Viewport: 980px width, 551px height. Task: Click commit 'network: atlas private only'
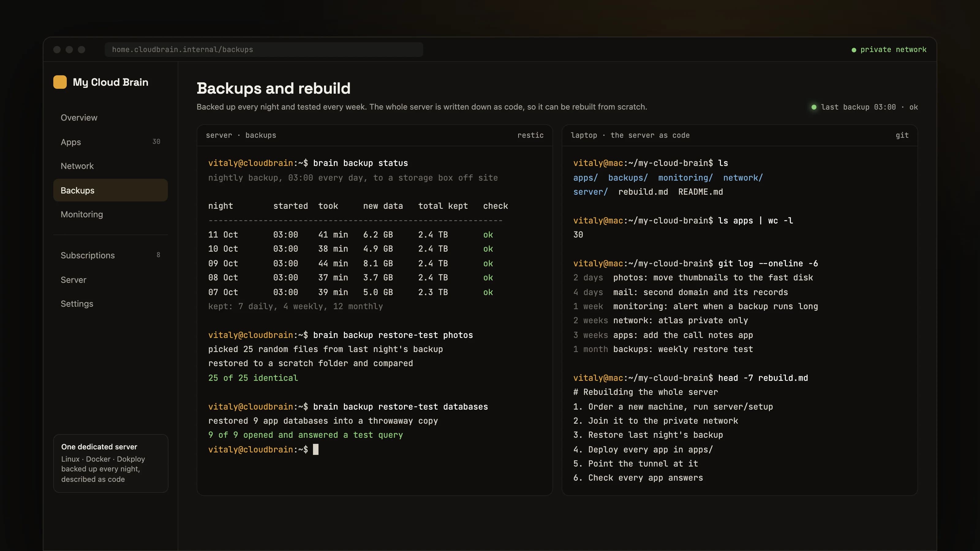point(680,320)
